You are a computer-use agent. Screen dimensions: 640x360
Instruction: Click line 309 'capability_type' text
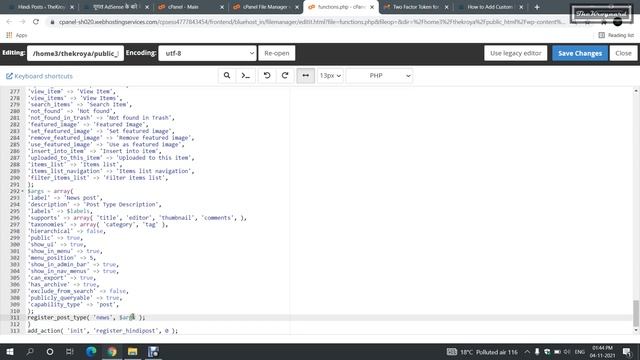73,304
